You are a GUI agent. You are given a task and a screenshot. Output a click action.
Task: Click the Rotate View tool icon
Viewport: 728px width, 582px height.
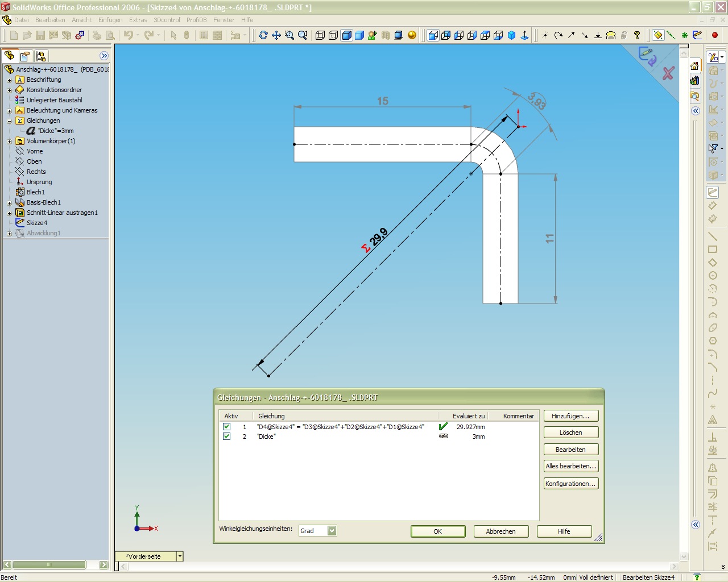pyautogui.click(x=263, y=35)
